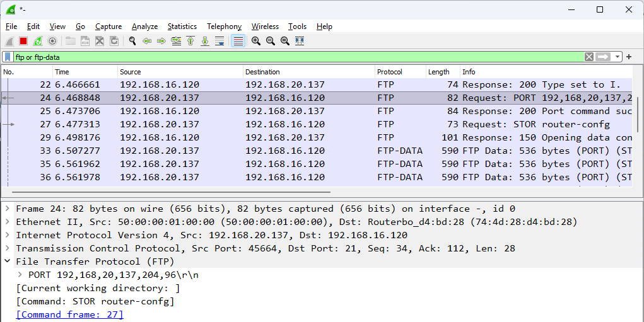Open the File menu

point(11,26)
